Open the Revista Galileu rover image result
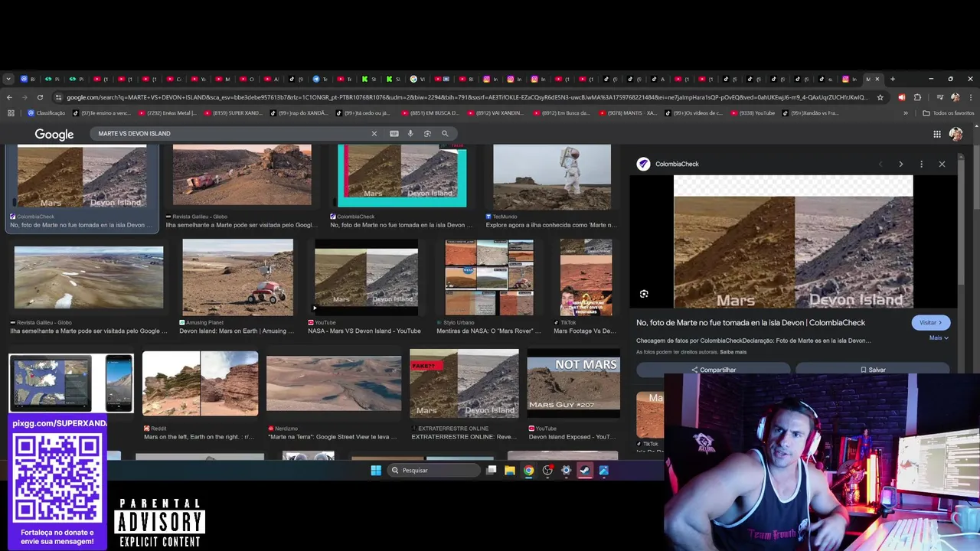 [x=242, y=175]
